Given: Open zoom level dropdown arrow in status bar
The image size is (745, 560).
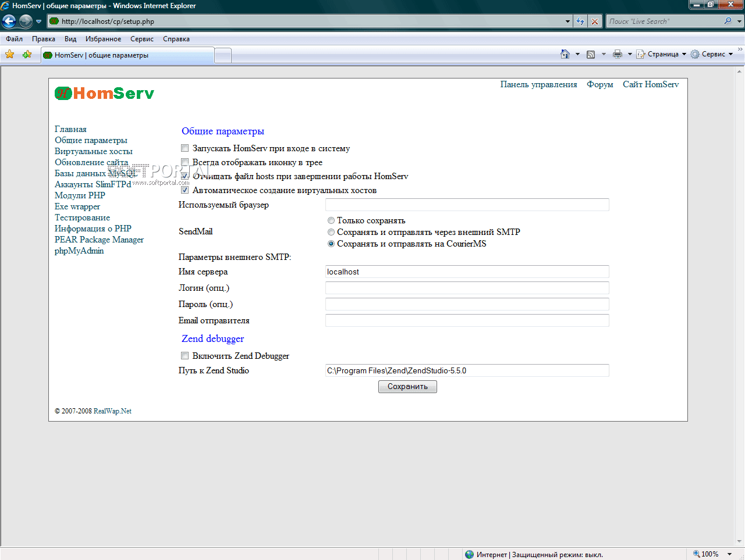Looking at the screenshot, I should (729, 554).
